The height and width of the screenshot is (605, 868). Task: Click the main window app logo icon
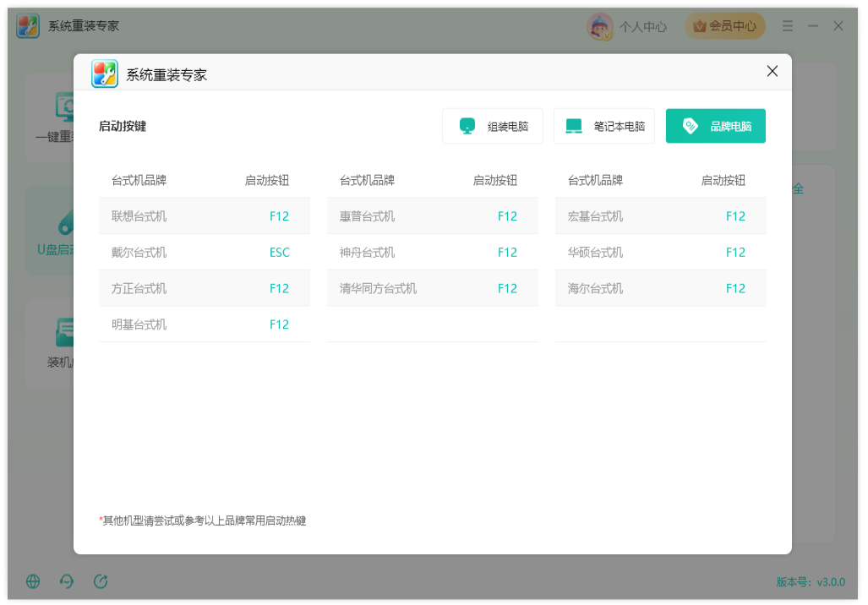tap(28, 26)
